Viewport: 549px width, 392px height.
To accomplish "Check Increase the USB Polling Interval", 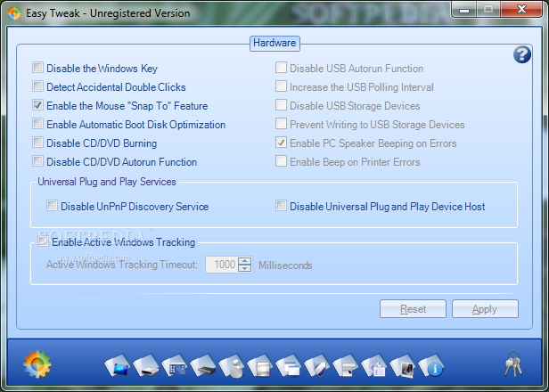I will point(281,86).
